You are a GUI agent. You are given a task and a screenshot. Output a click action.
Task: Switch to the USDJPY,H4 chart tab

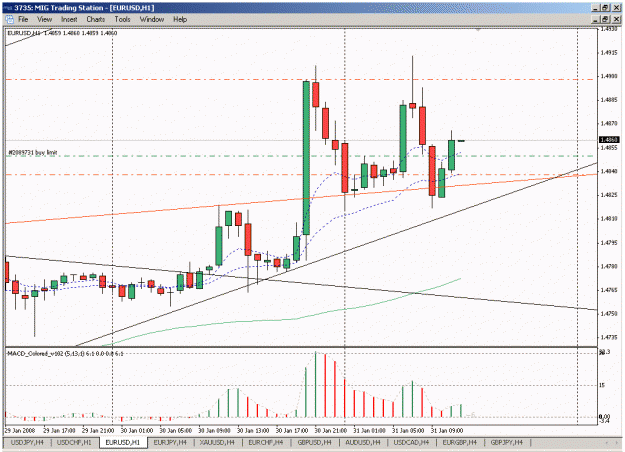[27, 442]
